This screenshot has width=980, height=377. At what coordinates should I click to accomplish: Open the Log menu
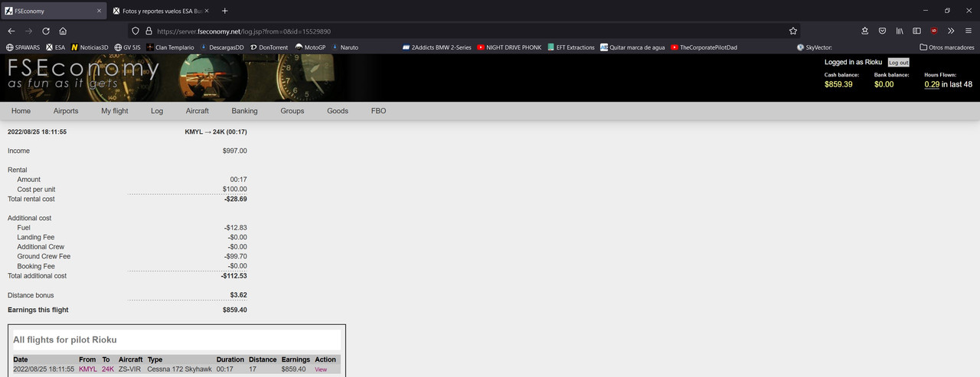pyautogui.click(x=157, y=111)
